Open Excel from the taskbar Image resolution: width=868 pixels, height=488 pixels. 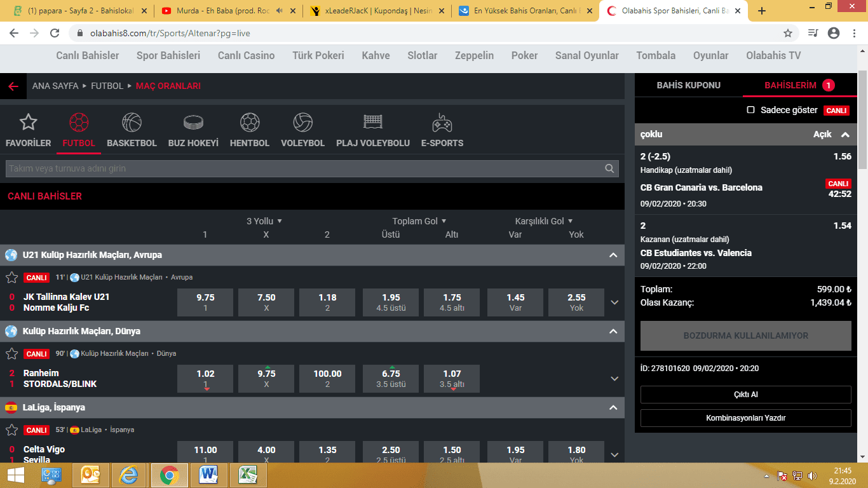(247, 475)
